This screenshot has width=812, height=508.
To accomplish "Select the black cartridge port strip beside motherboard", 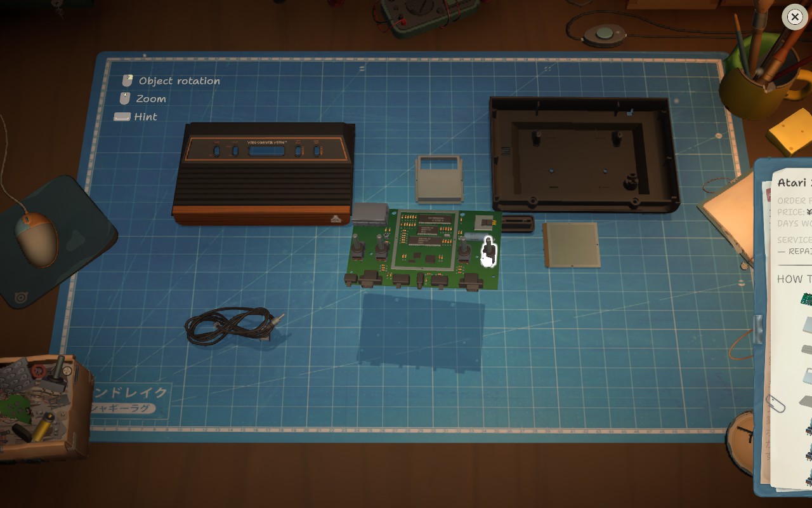I will tap(518, 224).
